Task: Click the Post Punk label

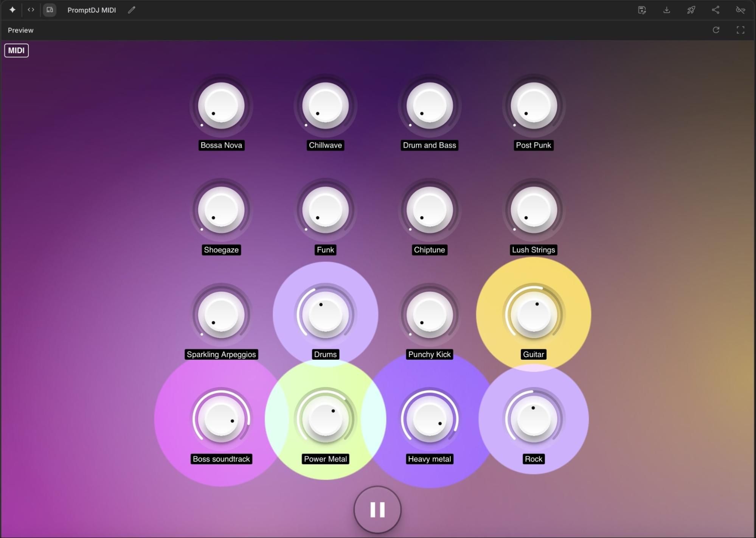Action: [534, 145]
